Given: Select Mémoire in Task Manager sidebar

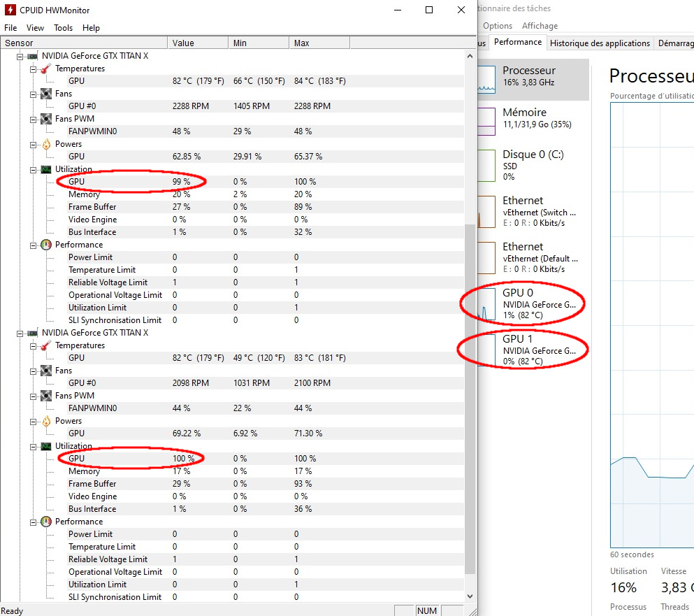Looking at the screenshot, I should coord(533,121).
